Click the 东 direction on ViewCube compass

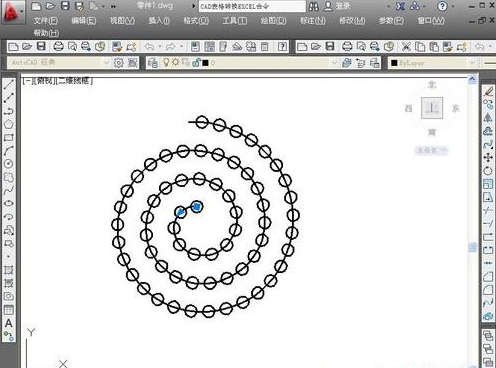point(456,108)
